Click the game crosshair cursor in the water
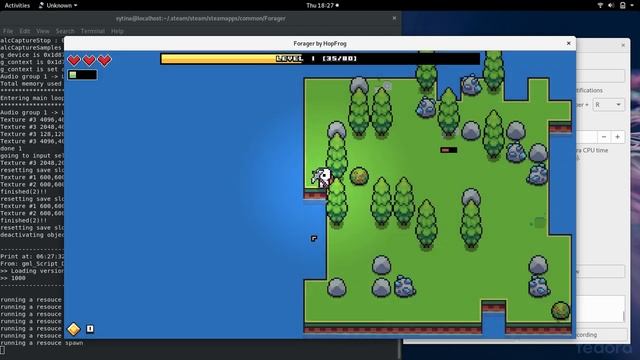Screen dimensions: 640x360 click(313, 238)
